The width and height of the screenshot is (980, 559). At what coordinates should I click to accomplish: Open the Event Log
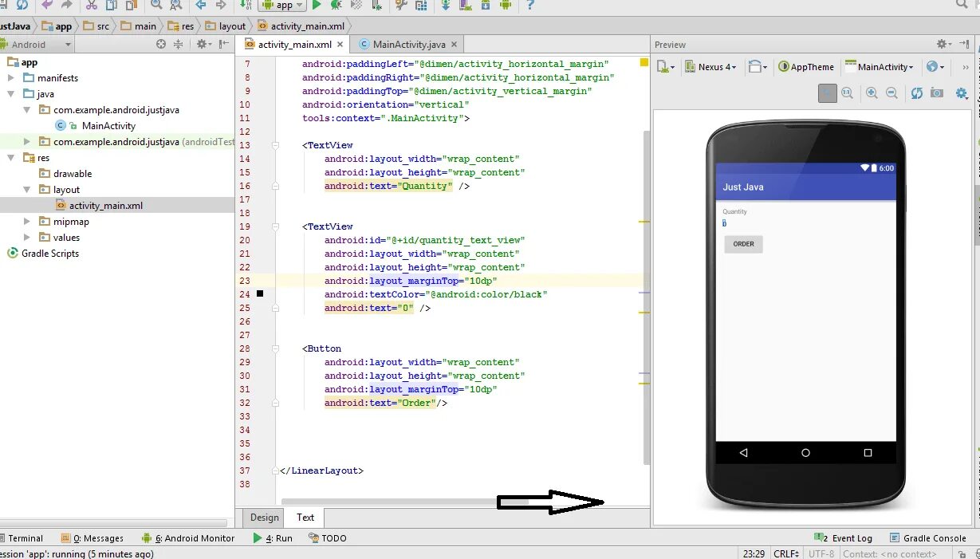tap(844, 538)
